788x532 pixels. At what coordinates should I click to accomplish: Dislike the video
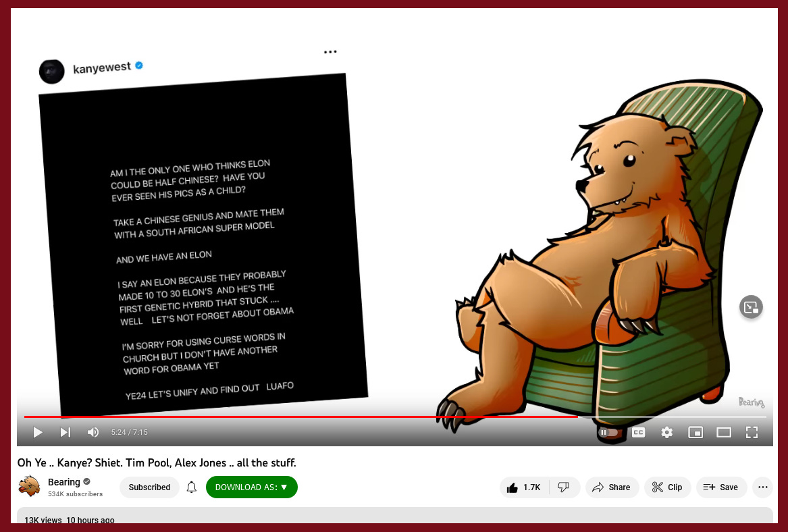(x=564, y=487)
